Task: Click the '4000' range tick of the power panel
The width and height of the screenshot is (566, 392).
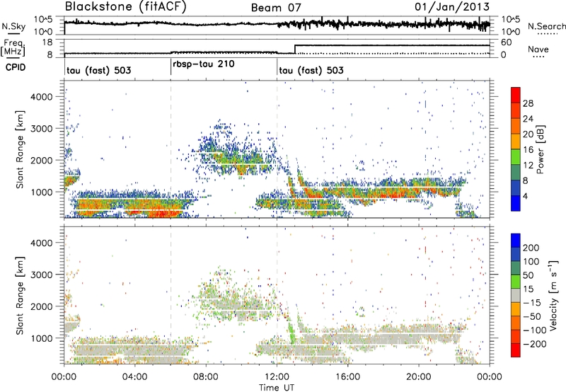Action: [x=41, y=97]
